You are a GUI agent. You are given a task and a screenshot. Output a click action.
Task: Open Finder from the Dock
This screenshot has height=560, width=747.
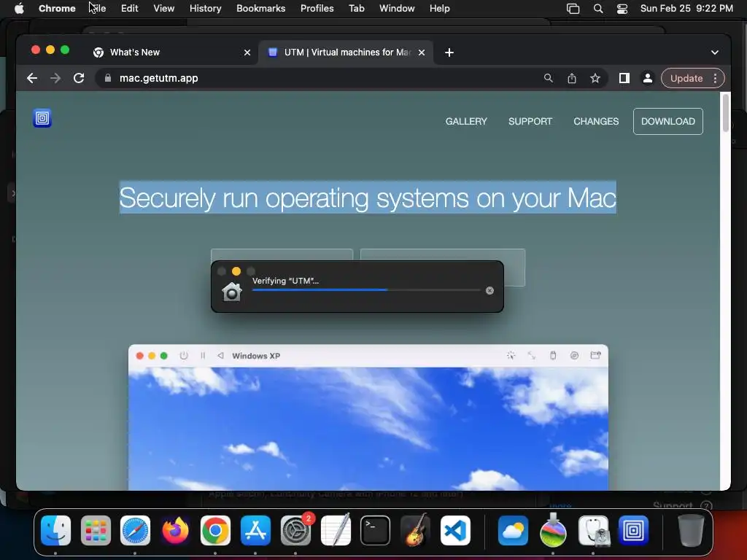(x=55, y=530)
